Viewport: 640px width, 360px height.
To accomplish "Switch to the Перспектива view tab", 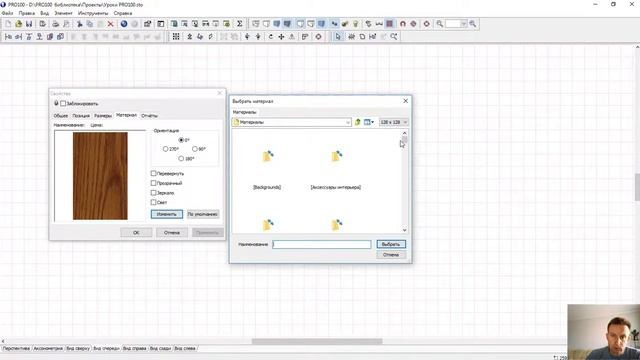I will point(16,349).
